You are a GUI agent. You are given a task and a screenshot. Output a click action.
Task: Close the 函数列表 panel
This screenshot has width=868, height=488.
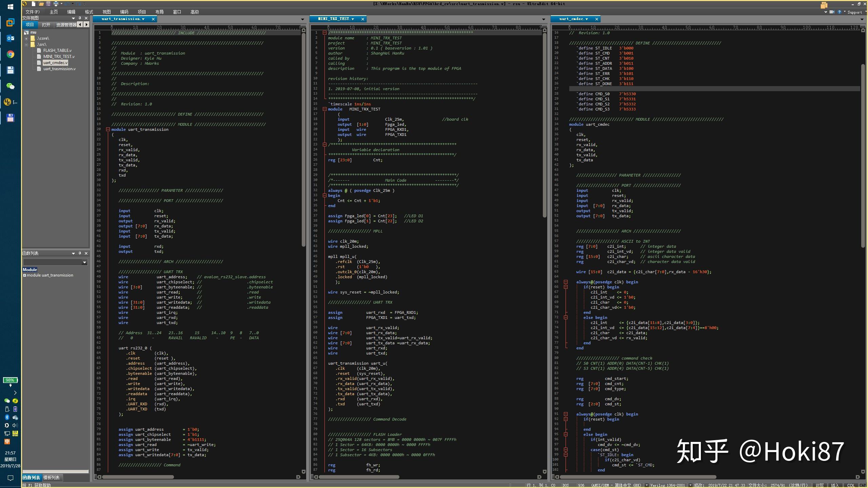tap(86, 253)
